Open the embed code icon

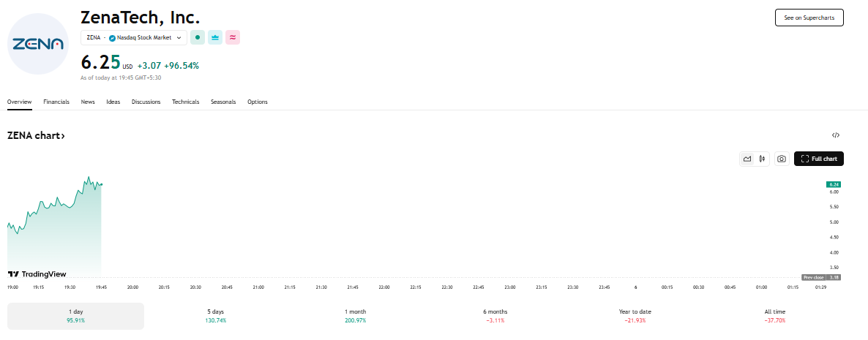[836, 135]
